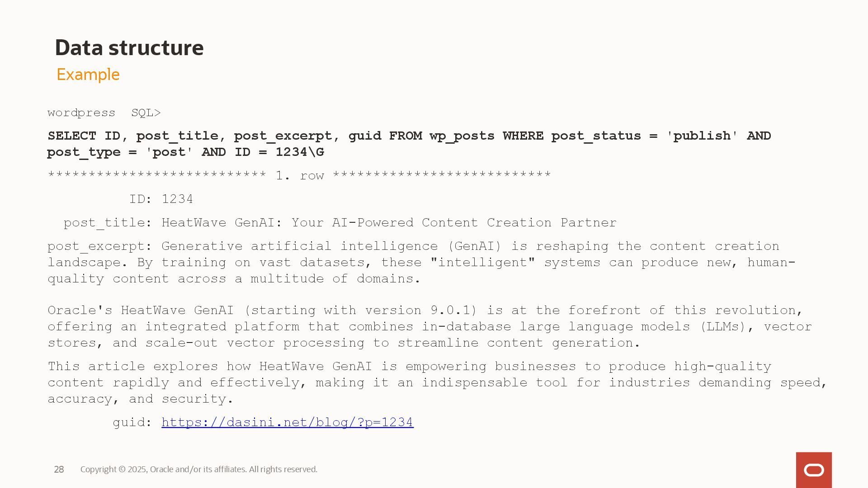868x488 pixels.
Task: Click the red Oracle logo icon
Action: (814, 470)
